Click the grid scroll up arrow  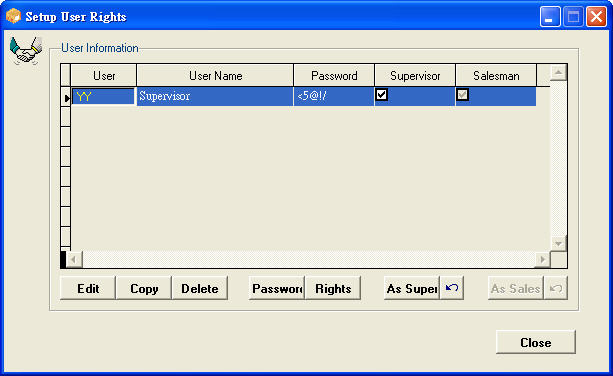558,72
